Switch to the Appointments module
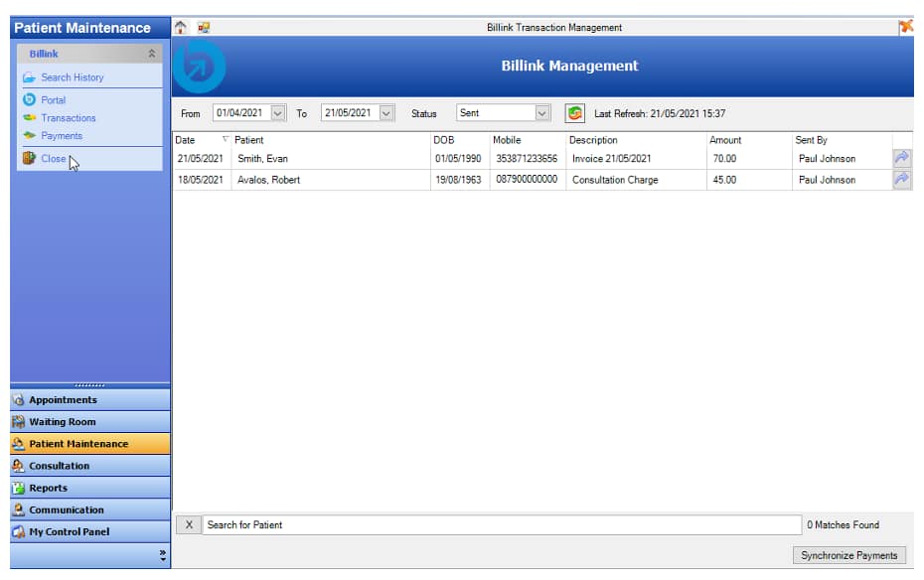924x580 pixels. coord(64,400)
